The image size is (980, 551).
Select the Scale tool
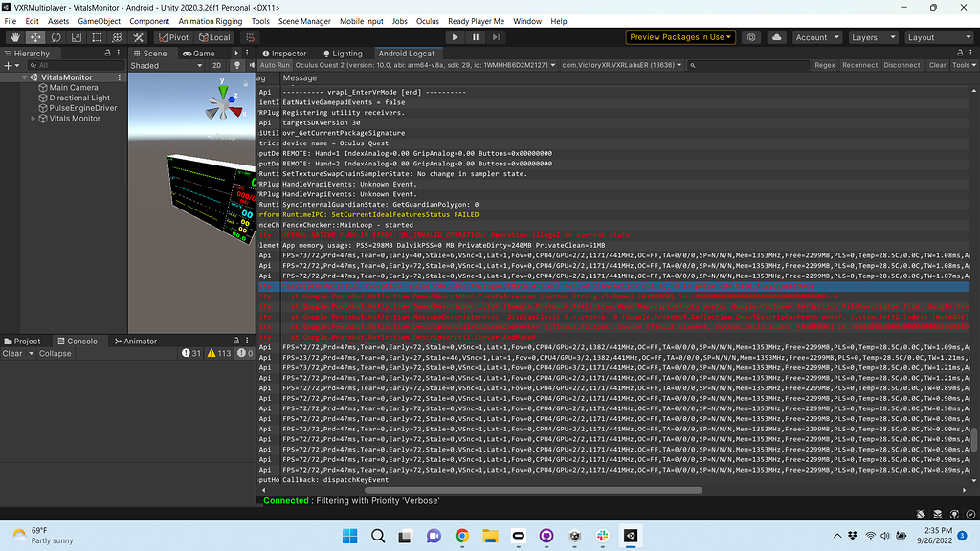pyautogui.click(x=77, y=38)
